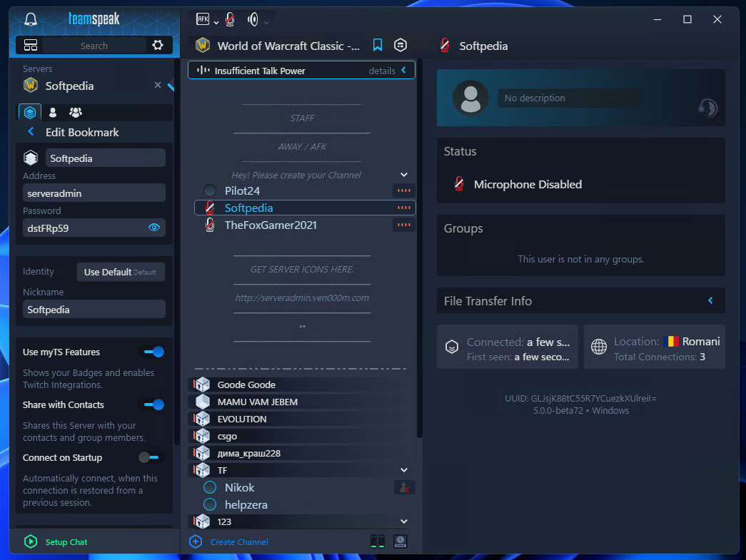Open the AFK status dropdown arrow
The height and width of the screenshot is (560, 746).
(x=216, y=22)
